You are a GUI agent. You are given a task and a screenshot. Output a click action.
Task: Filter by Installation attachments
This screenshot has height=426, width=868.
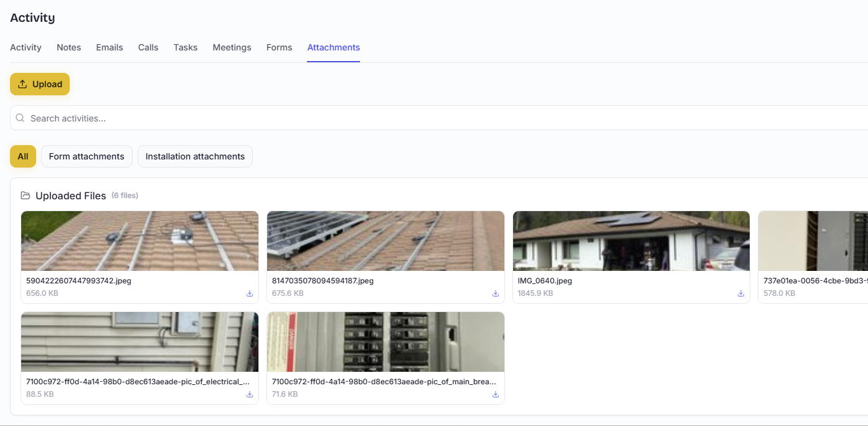click(x=195, y=156)
